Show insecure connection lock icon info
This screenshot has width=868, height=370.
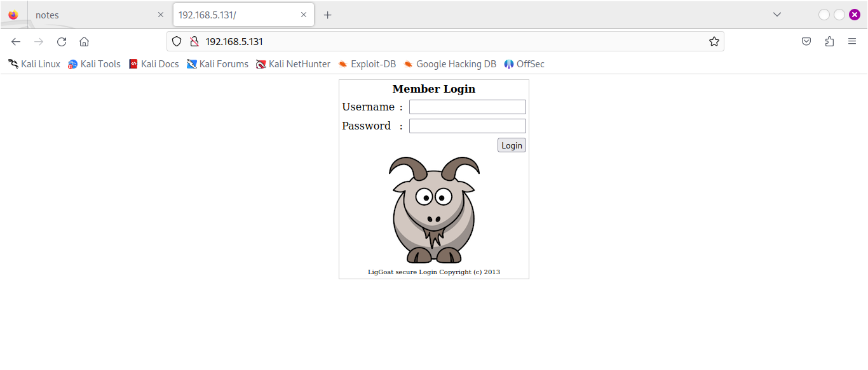[x=194, y=42]
